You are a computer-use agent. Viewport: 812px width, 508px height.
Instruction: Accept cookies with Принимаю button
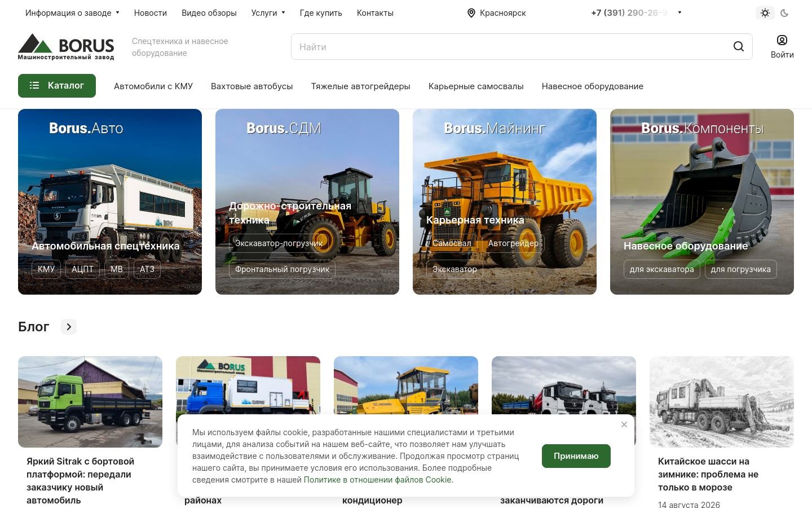pyautogui.click(x=576, y=456)
